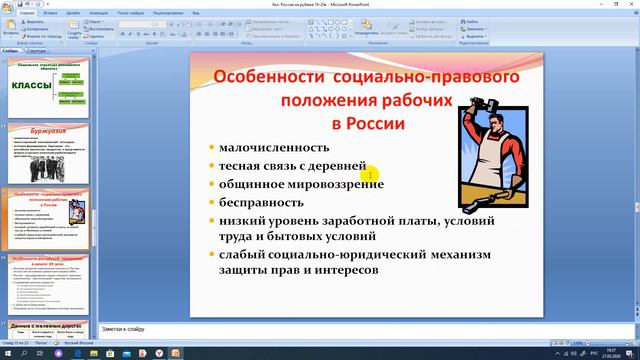This screenshot has width=640, height=360.
Task: Click Save icon in Quick Access Toolbar
Action: pyautogui.click(x=20, y=4)
